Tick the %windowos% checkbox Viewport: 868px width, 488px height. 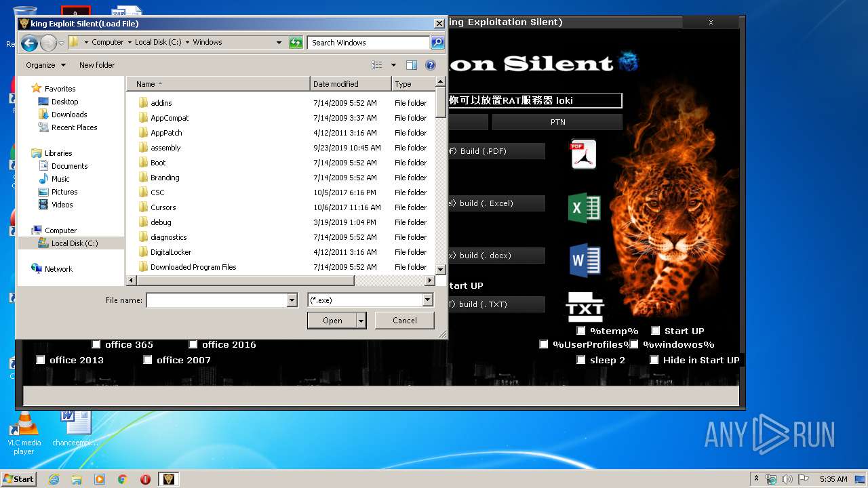coord(634,344)
